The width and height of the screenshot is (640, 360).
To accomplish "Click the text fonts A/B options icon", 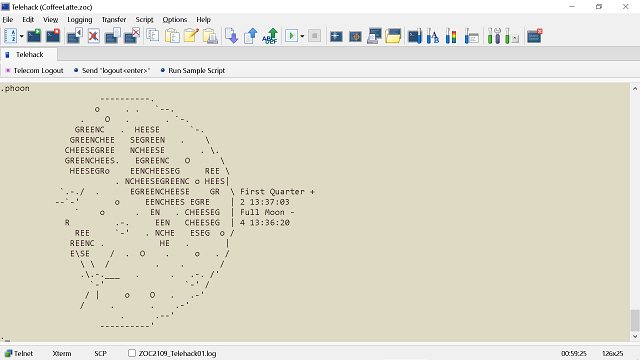I will point(433,36).
